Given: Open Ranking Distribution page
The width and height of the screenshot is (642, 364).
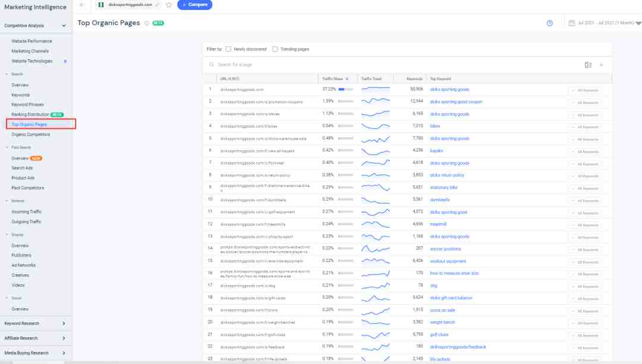Looking at the screenshot, I should click(30, 115).
